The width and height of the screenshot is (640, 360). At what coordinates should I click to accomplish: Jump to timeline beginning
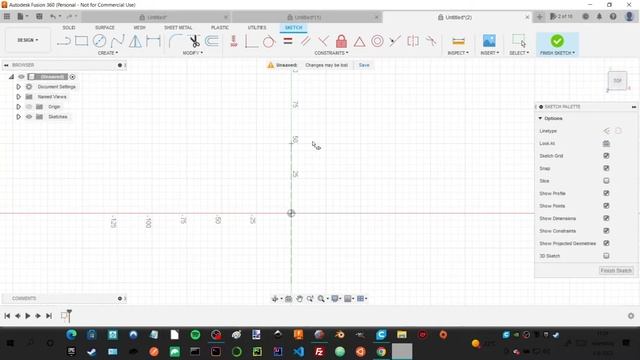[7, 316]
